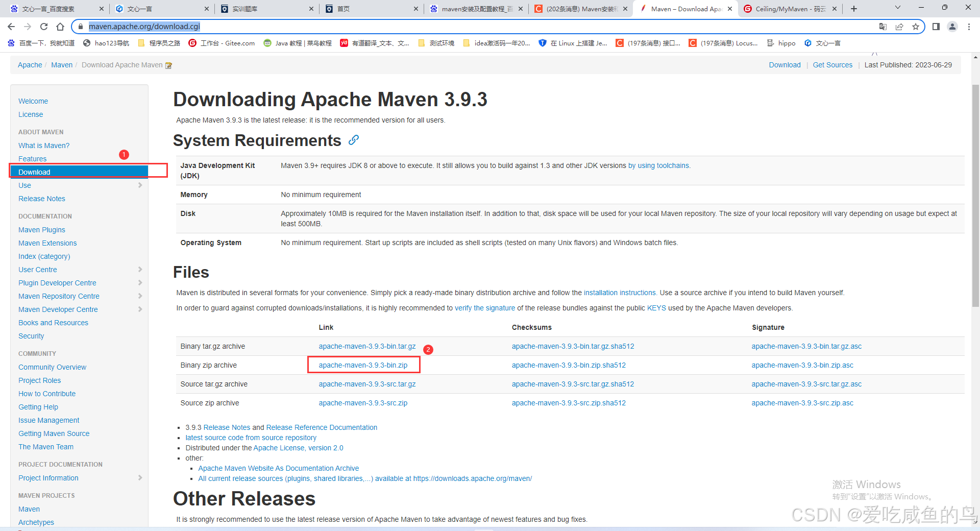Open apache-maven-3.9.3-bin.zip.asc signature

point(802,365)
